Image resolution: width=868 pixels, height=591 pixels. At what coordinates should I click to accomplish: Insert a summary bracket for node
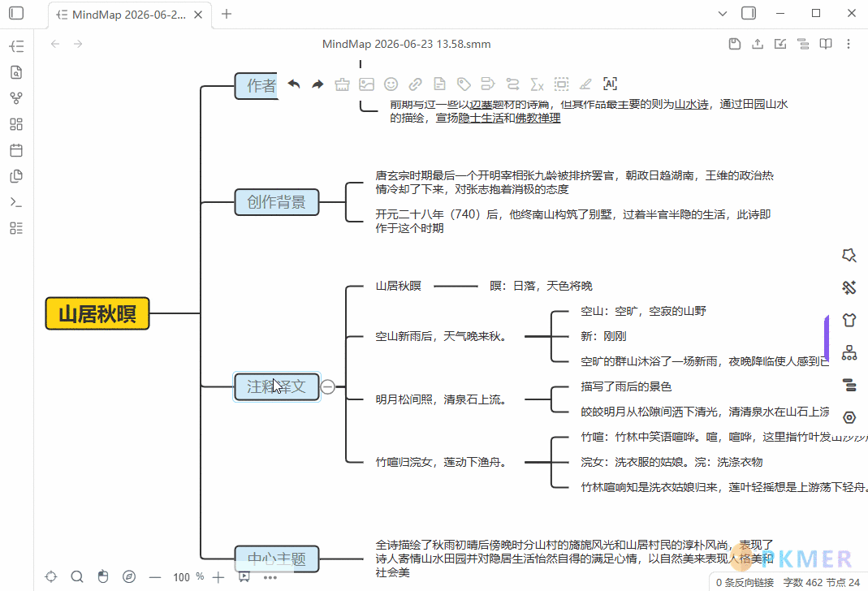click(x=488, y=84)
